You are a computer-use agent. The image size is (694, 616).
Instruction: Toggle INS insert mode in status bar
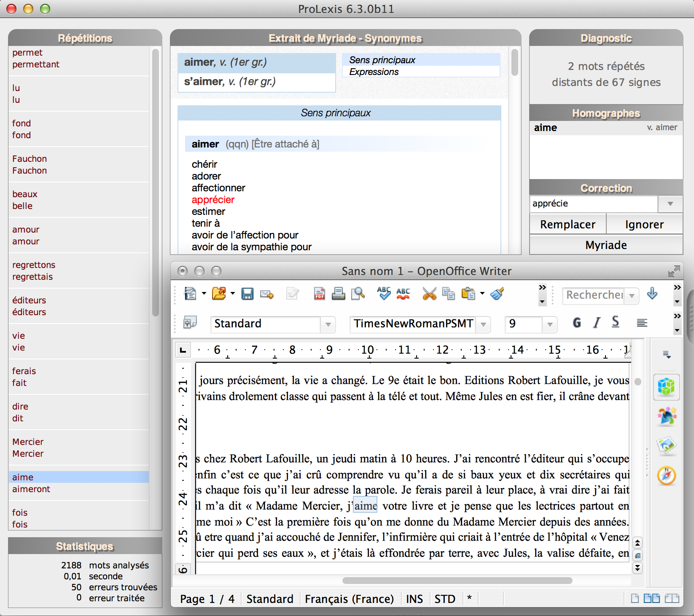point(414,599)
